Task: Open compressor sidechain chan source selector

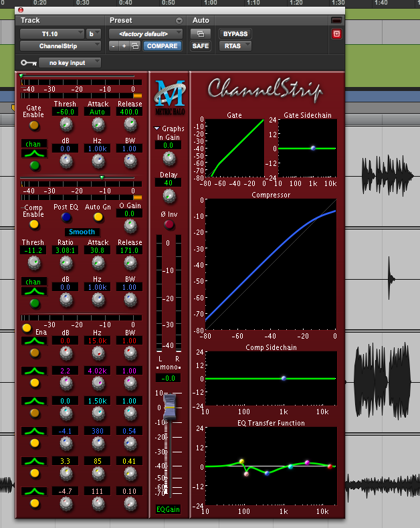Action: coord(34,282)
